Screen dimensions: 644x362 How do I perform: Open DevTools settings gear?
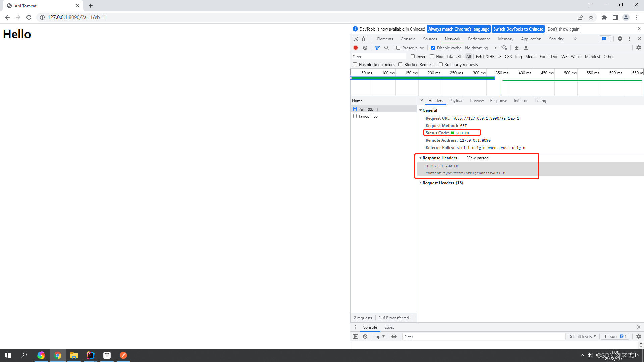[620, 39]
